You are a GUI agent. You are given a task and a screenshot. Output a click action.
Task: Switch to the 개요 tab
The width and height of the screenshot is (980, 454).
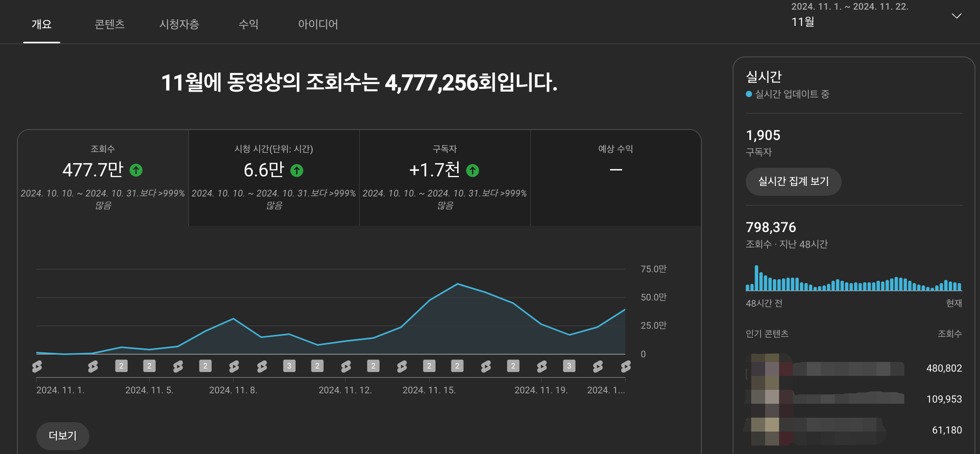tap(41, 24)
